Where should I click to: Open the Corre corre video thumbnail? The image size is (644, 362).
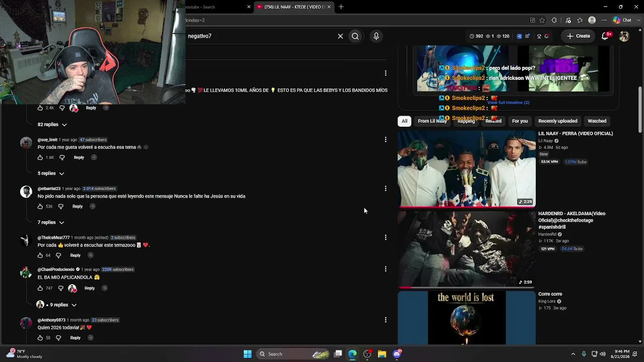pos(466,318)
